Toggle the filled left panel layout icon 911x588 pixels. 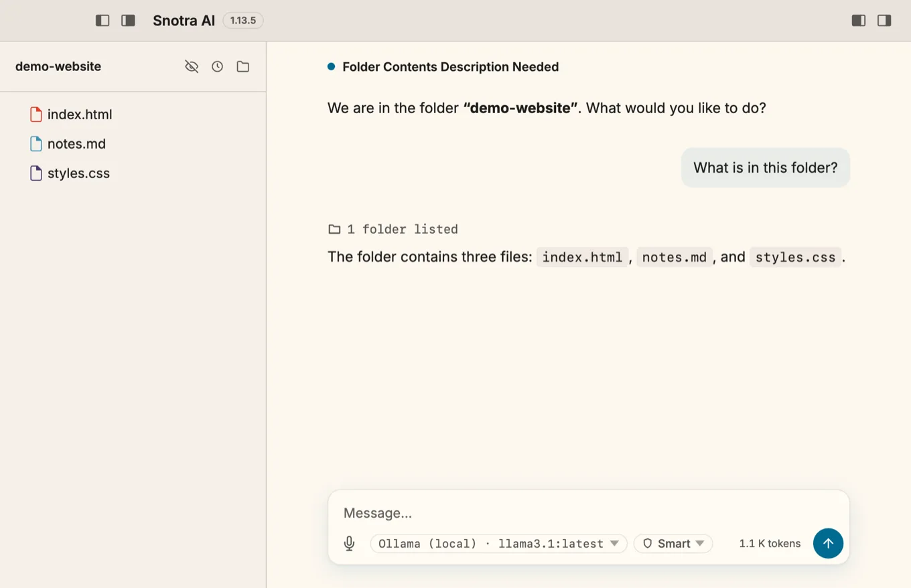click(128, 21)
